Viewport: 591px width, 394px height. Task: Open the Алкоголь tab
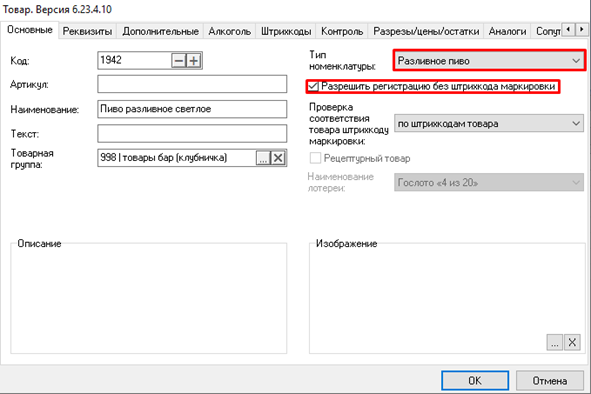[230, 31]
